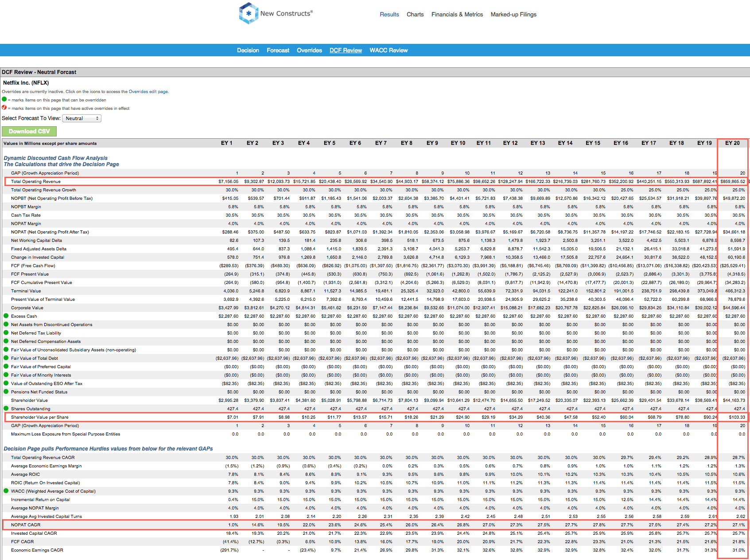
Task: Click the Cash Tax Rate row label
Action: coord(26,215)
